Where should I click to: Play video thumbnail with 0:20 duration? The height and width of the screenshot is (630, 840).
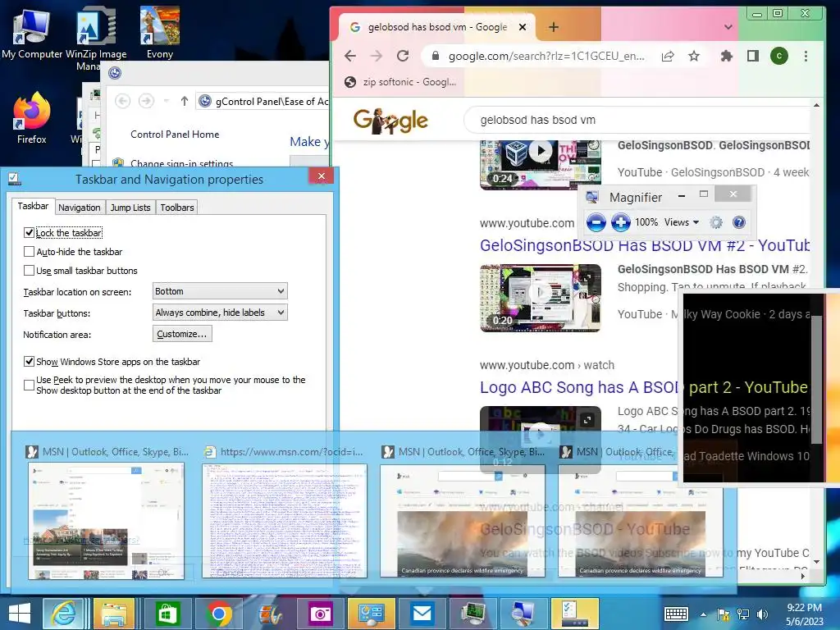pyautogui.click(x=540, y=298)
